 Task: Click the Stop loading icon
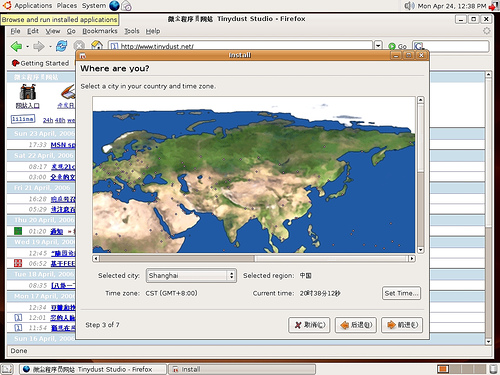tap(79, 46)
